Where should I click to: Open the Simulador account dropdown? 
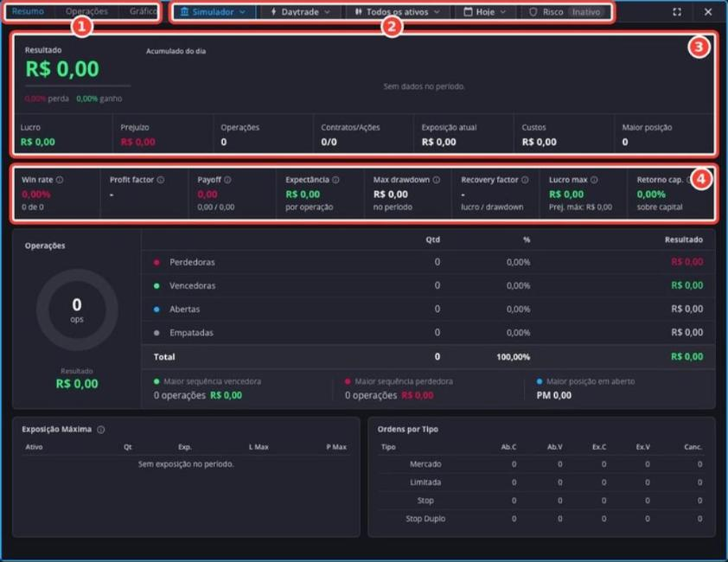[x=213, y=12]
